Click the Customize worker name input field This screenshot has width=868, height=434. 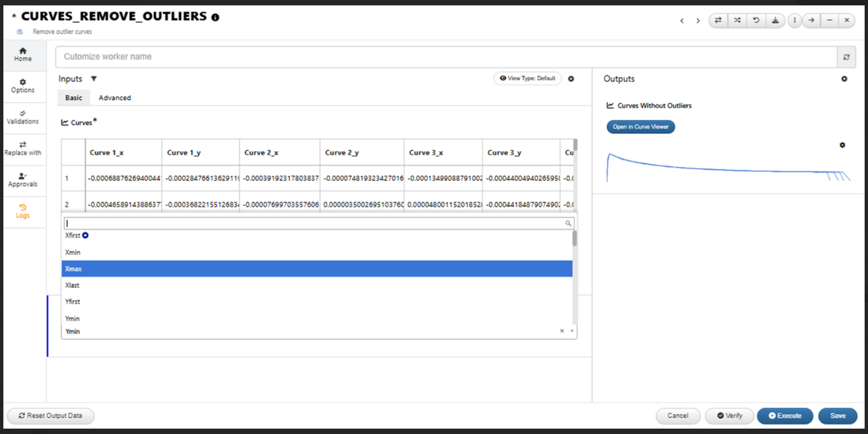click(x=446, y=57)
